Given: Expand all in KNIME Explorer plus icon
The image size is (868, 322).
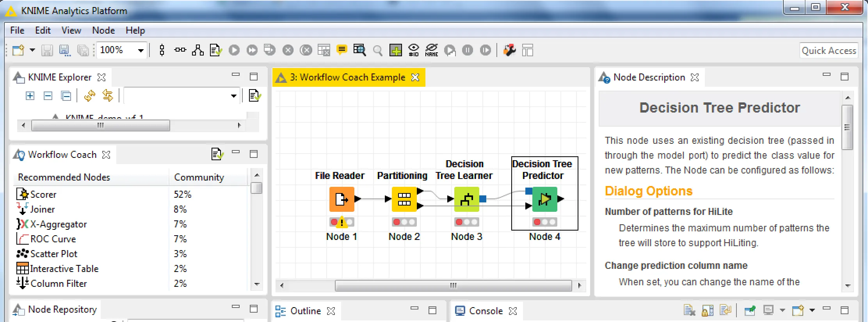Looking at the screenshot, I should 30,96.
